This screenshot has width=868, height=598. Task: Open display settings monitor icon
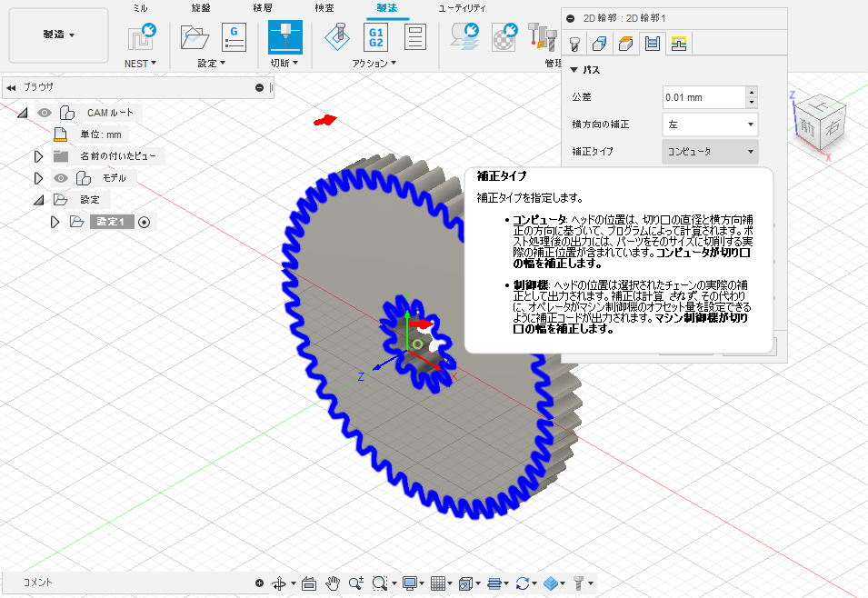pyautogui.click(x=410, y=583)
